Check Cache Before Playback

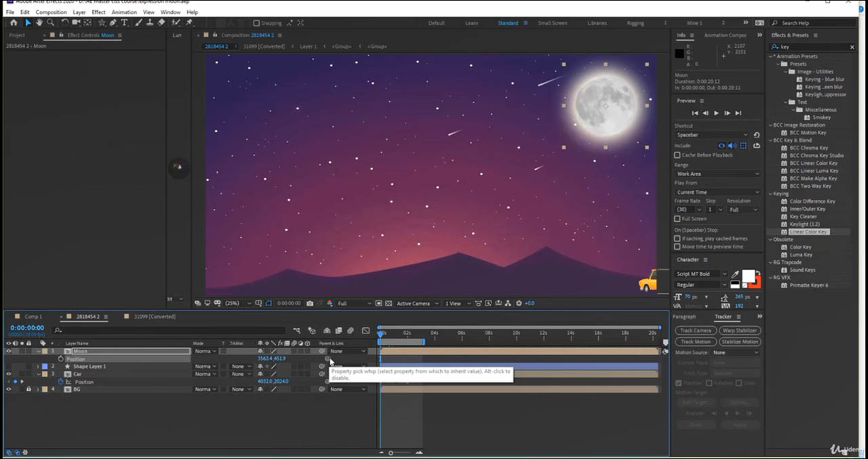[x=677, y=155]
